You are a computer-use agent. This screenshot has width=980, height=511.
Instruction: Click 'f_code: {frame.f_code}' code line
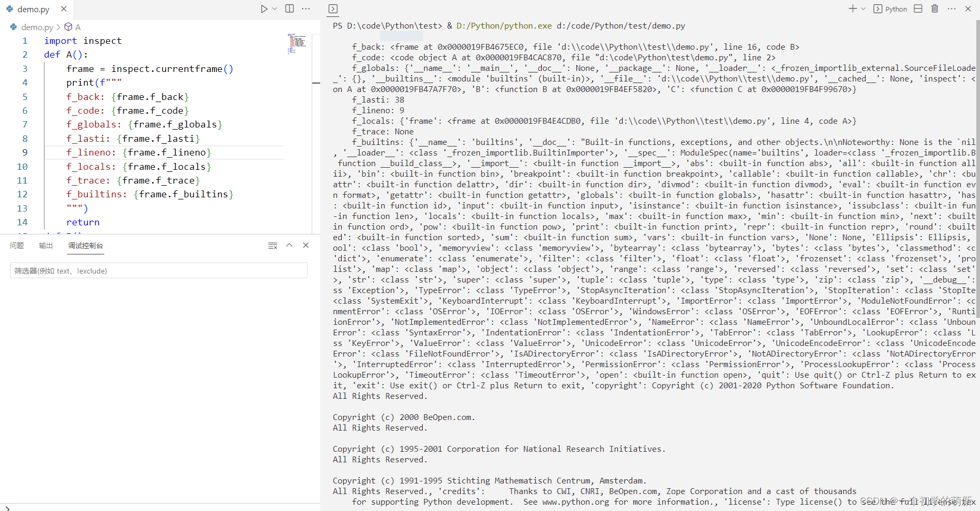coord(128,111)
